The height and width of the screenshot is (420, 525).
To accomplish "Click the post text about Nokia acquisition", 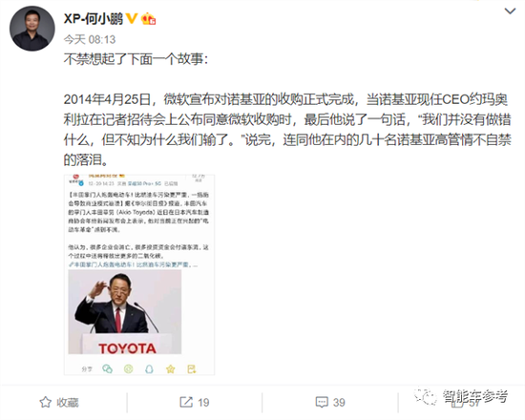I will [287, 130].
